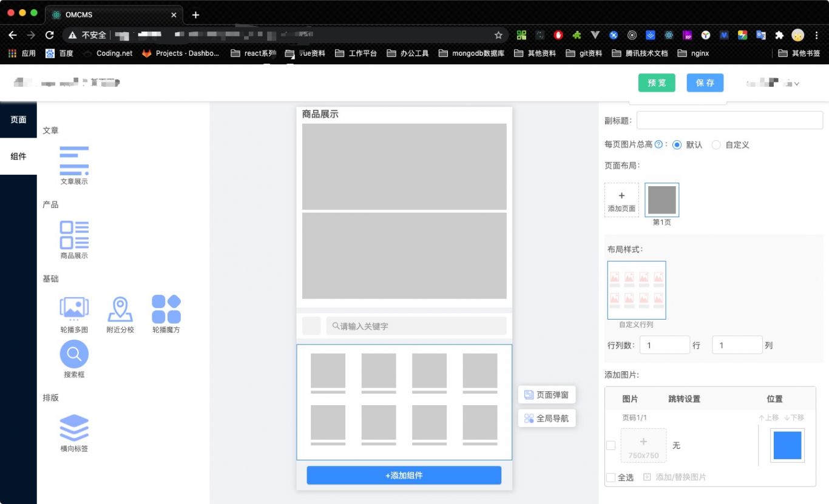
Task: Switch to the 组件 sidebar tab
Action: coord(18,156)
